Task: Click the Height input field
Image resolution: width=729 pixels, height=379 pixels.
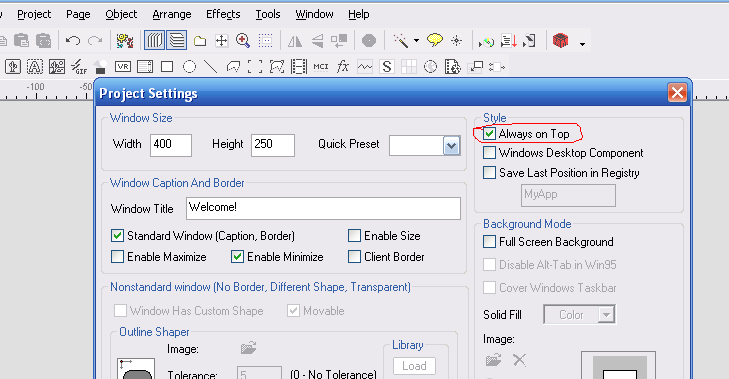Action: click(x=272, y=145)
